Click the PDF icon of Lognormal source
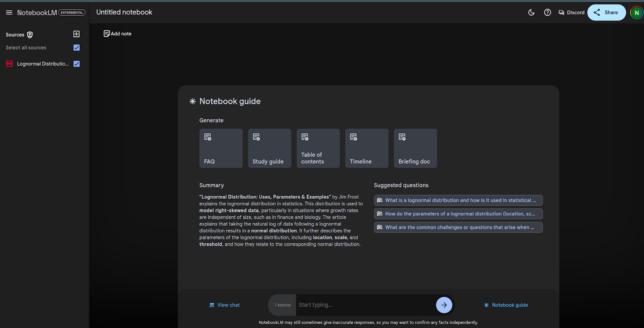The width and height of the screenshot is (644, 328). pos(9,64)
